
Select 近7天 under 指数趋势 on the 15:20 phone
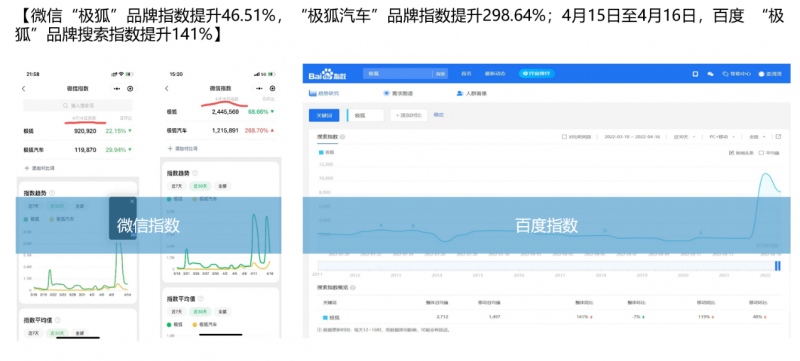click(176, 187)
